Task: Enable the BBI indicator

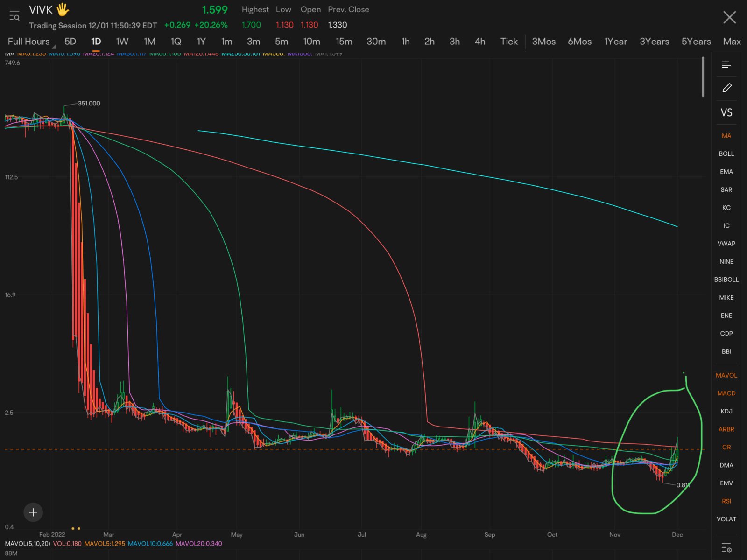Action: point(726,351)
